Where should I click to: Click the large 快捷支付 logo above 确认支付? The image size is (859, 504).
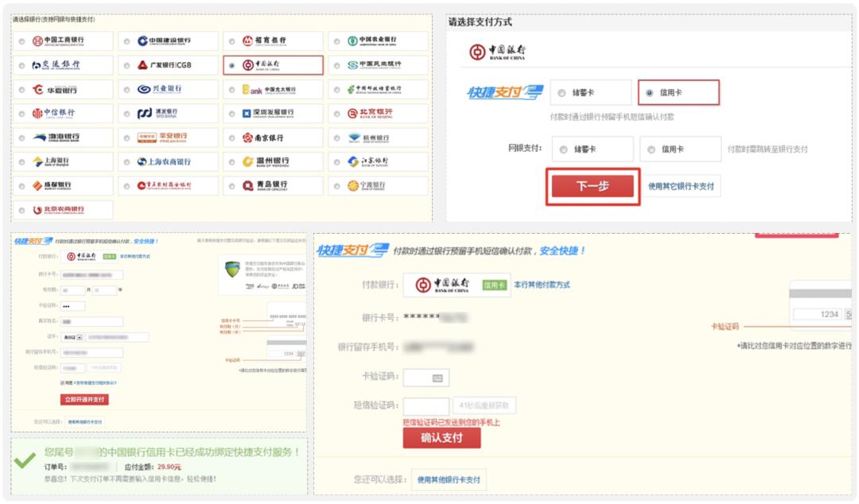point(353,250)
